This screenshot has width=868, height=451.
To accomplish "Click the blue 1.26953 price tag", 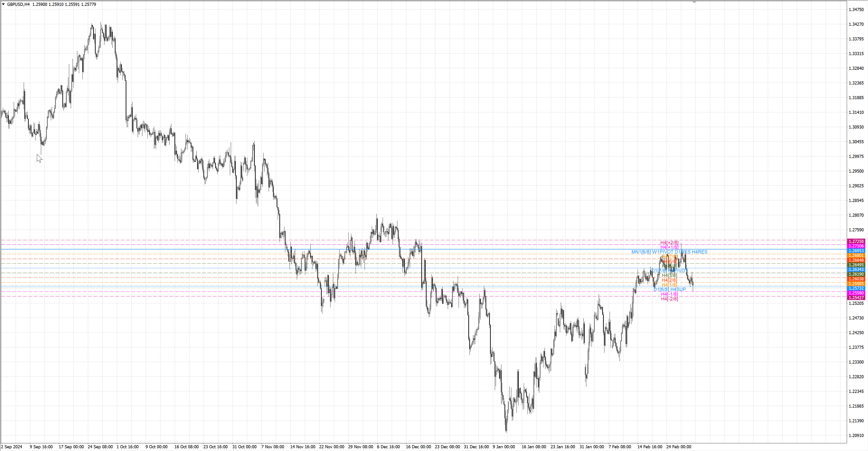I will click(856, 251).
